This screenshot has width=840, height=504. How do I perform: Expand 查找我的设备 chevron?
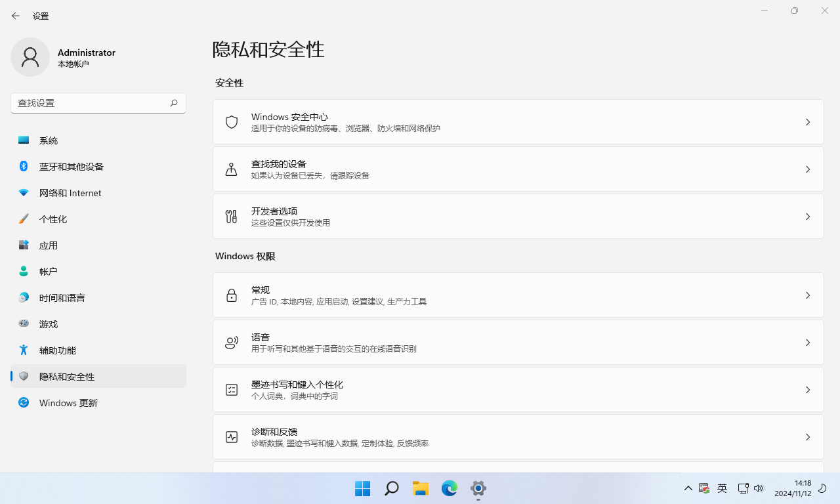tap(808, 169)
